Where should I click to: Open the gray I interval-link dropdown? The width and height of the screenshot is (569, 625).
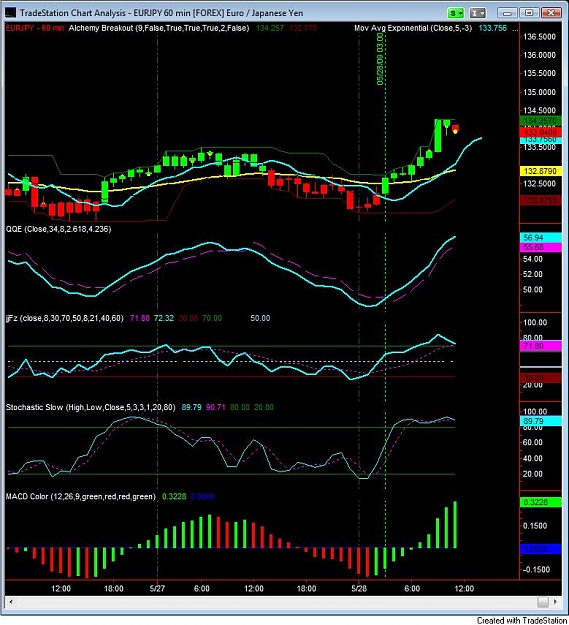(x=477, y=13)
